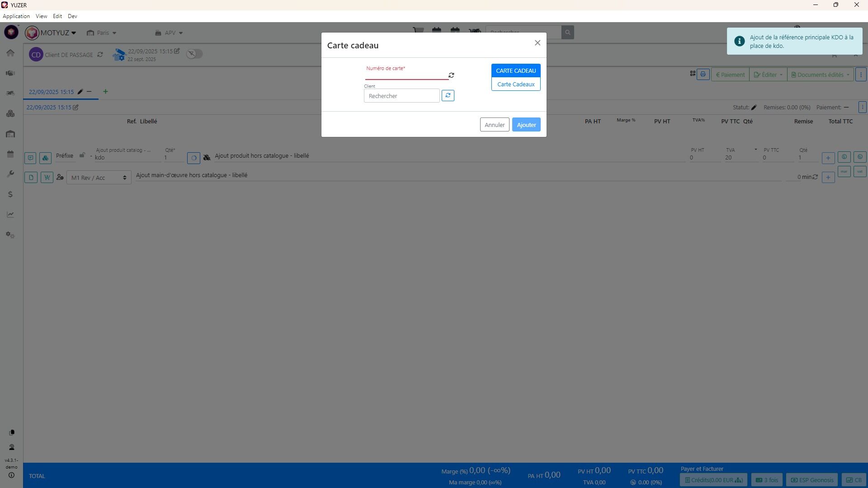Select the Carte Cadeaux option

click(x=515, y=84)
